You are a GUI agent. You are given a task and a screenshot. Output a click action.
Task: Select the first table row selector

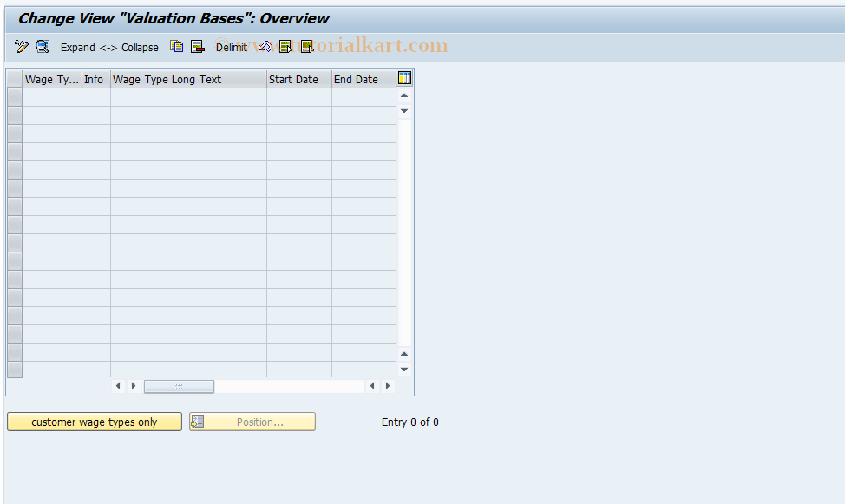(15, 97)
